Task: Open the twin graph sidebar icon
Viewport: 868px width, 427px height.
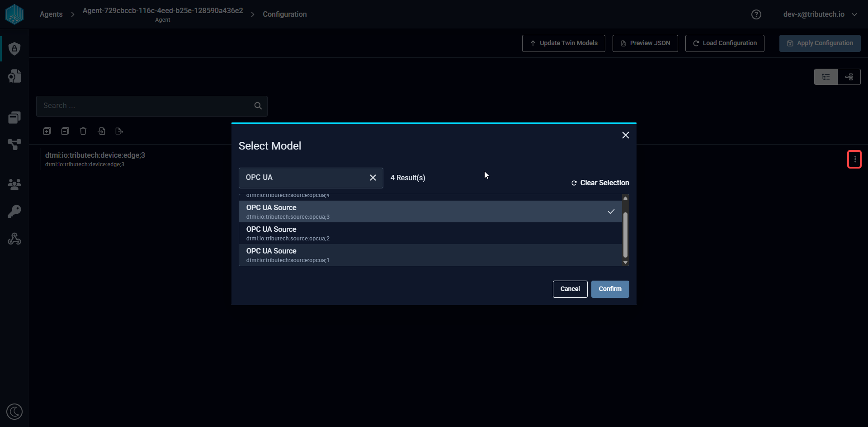Action: click(x=14, y=145)
